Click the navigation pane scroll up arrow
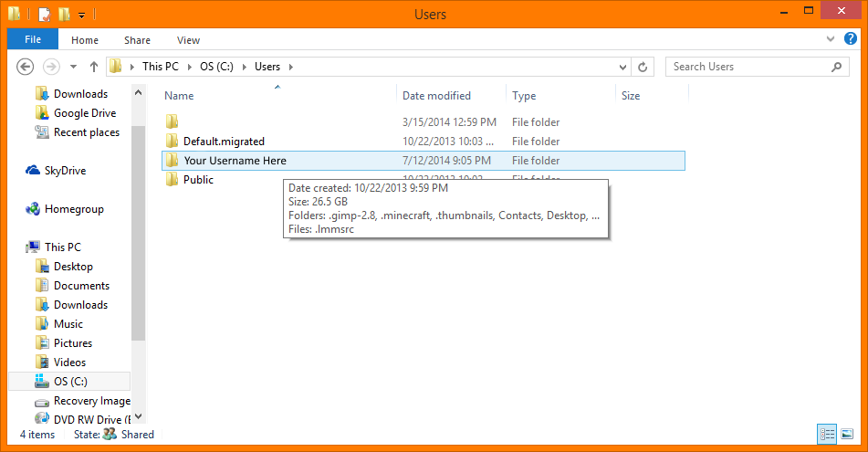 (x=139, y=92)
